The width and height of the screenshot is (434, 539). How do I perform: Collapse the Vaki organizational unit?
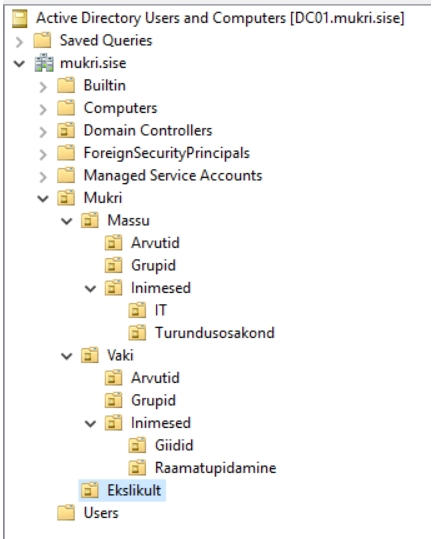coord(66,356)
